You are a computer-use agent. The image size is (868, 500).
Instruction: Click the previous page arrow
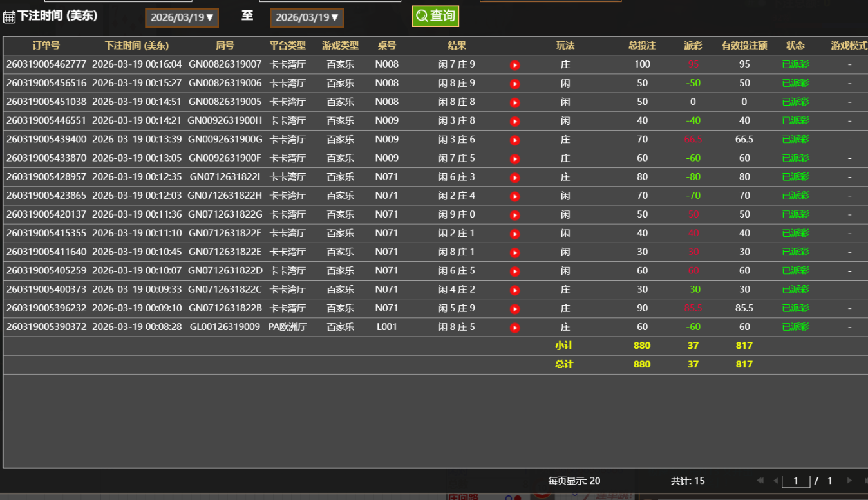[775, 481]
